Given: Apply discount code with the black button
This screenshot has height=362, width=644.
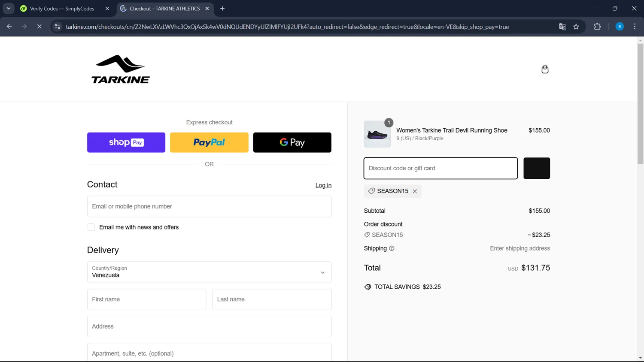Looking at the screenshot, I should (537, 168).
